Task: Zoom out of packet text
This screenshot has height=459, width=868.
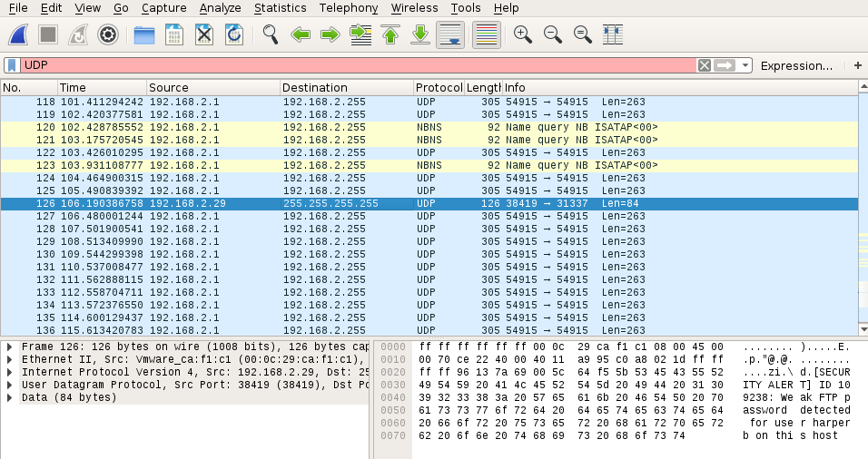Action: pyautogui.click(x=552, y=34)
